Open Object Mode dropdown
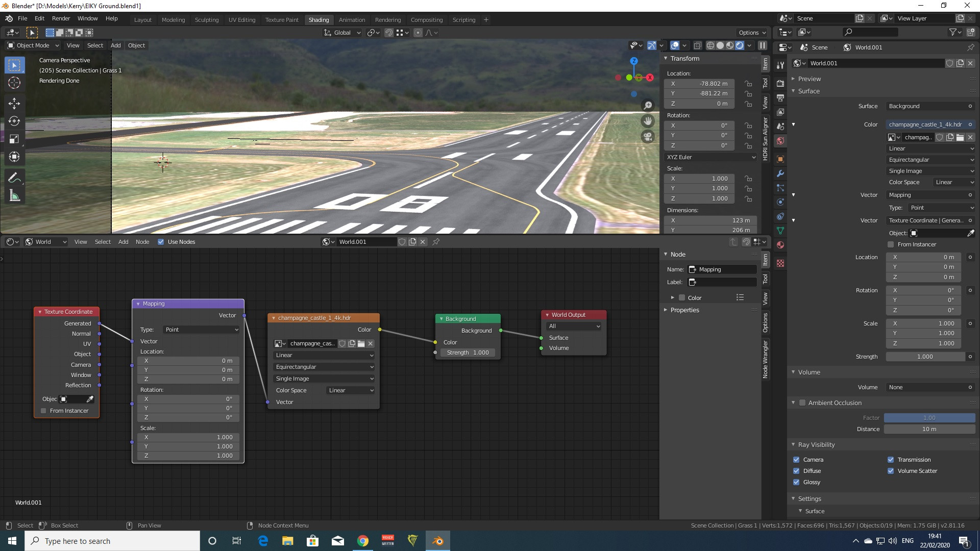Viewport: 980px width, 551px height. tap(33, 45)
